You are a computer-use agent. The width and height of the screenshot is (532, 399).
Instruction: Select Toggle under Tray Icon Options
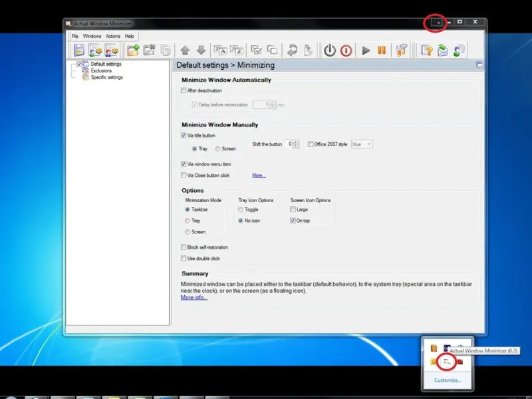(241, 209)
